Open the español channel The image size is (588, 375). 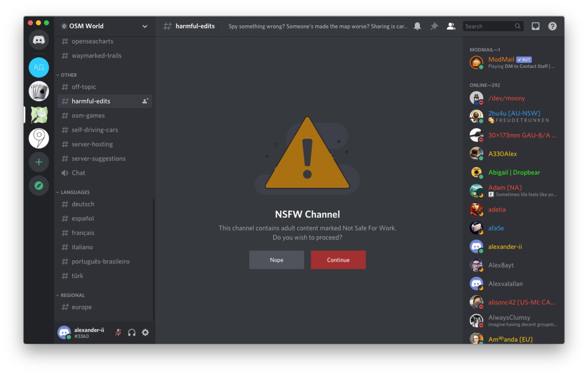(x=105, y=218)
